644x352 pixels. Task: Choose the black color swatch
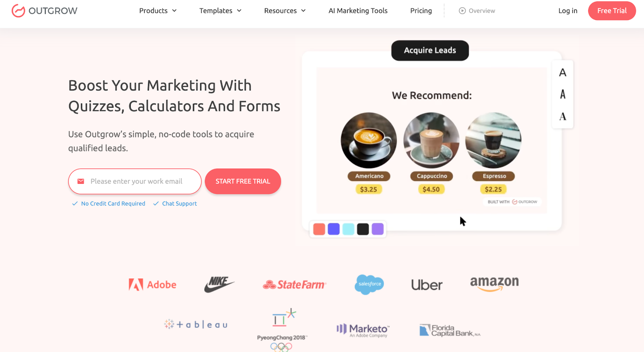[363, 229]
